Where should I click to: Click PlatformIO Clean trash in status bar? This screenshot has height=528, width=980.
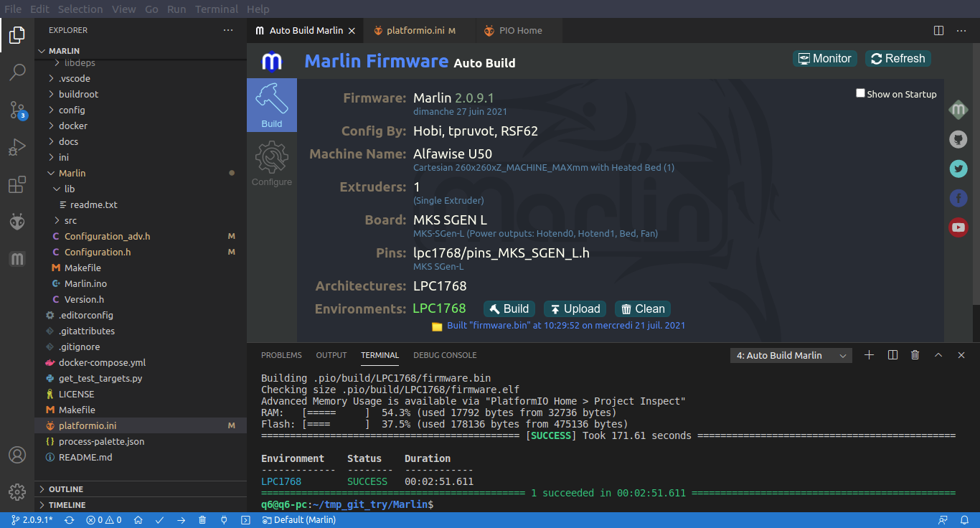202,520
